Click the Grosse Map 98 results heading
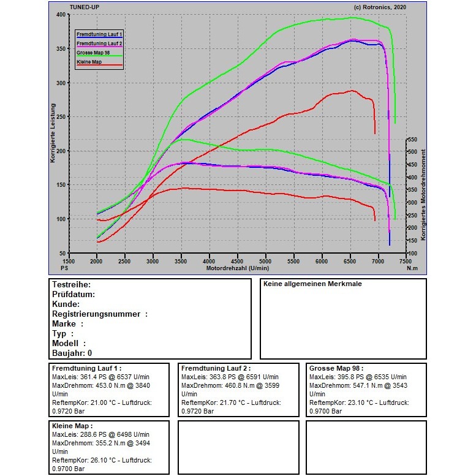This screenshot has height=476, width=476. 336,368
